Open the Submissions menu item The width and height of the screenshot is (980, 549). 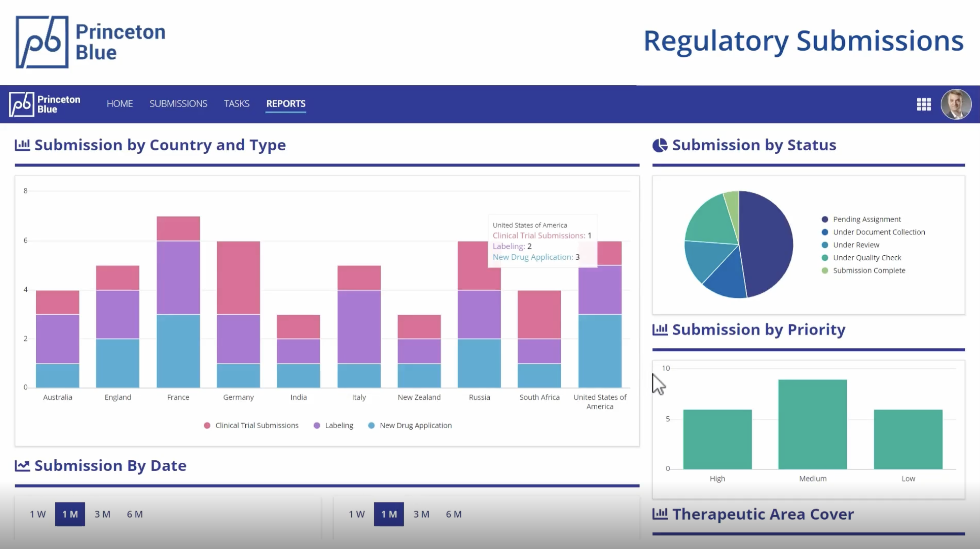178,104
